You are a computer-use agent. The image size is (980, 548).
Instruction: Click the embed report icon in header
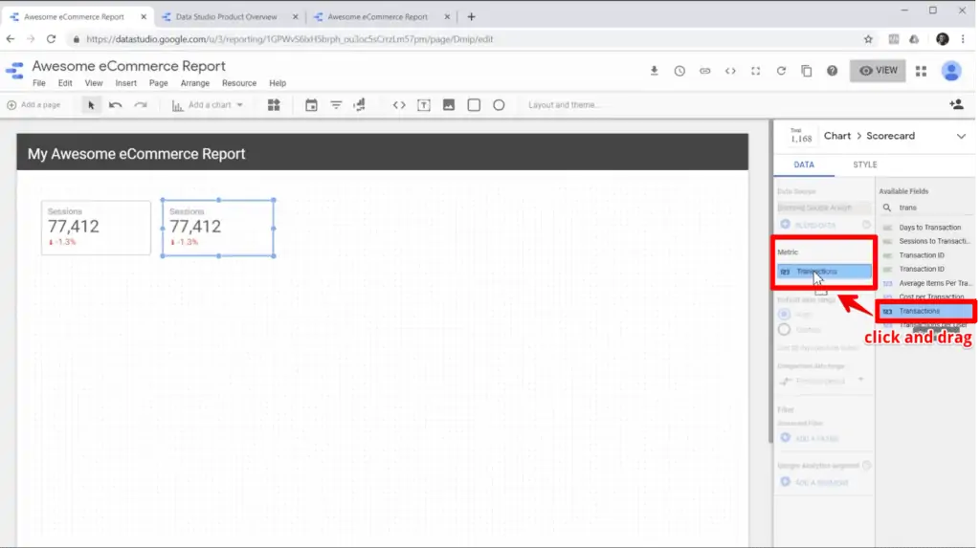[730, 71]
